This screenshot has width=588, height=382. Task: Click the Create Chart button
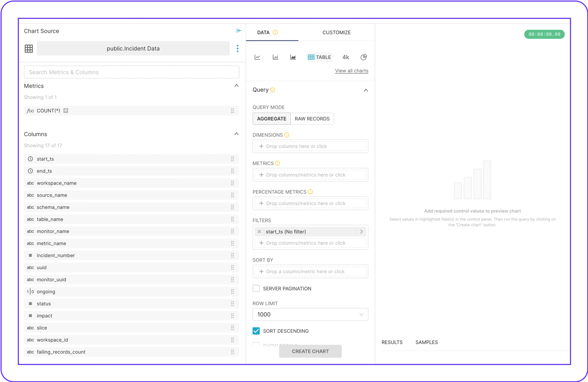310,351
